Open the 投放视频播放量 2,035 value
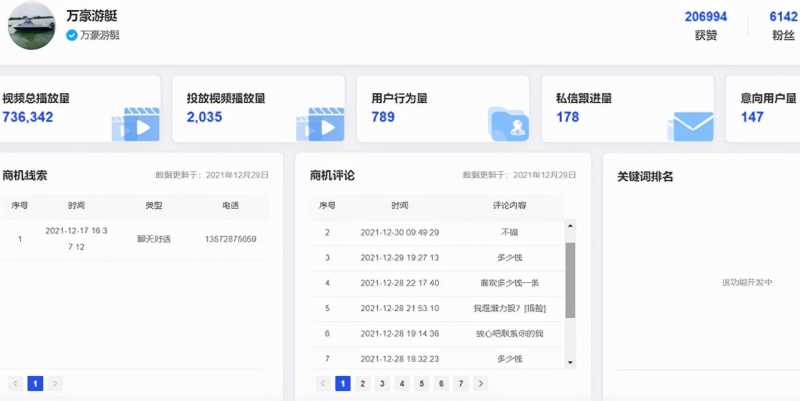Viewport: 800px width, 401px height. (x=204, y=117)
